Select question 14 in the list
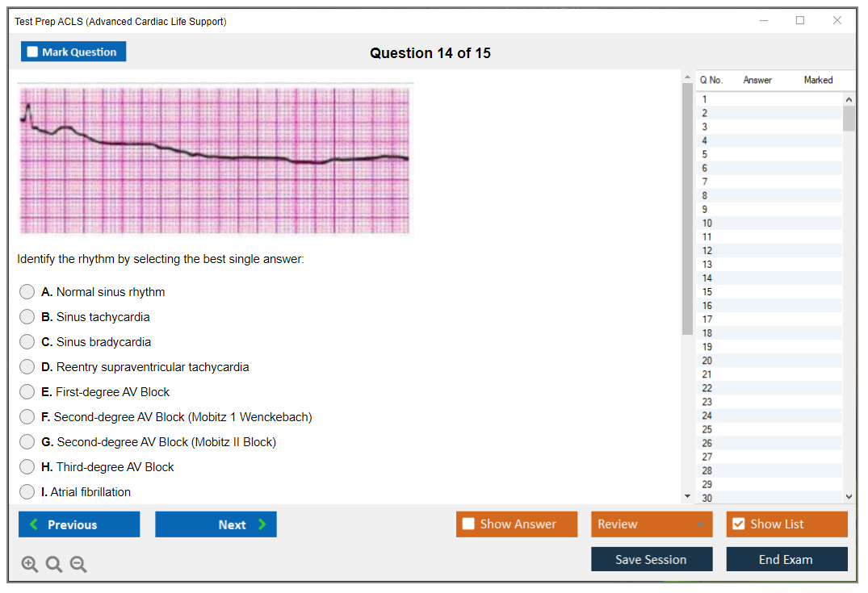The width and height of the screenshot is (868, 593). [x=707, y=278]
